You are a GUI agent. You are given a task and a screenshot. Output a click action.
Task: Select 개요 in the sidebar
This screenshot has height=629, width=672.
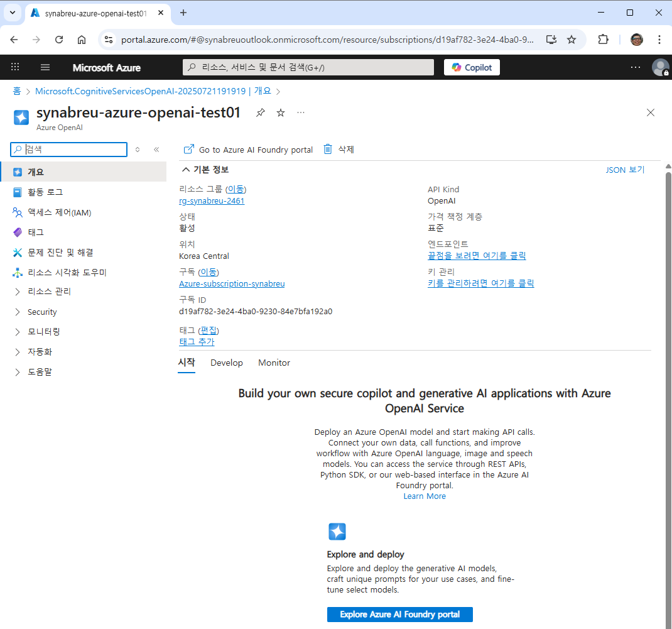pyautogui.click(x=83, y=172)
